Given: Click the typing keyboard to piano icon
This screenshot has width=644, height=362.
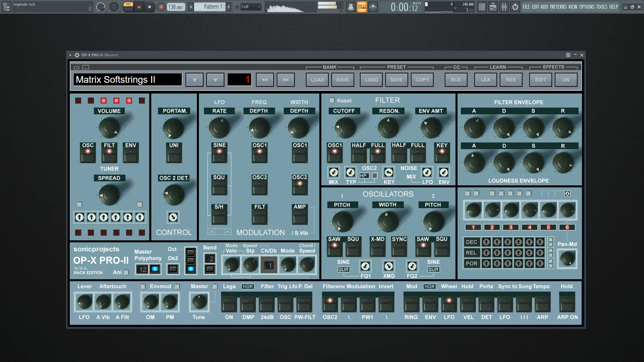Looking at the screenshot, I should tap(362, 7).
